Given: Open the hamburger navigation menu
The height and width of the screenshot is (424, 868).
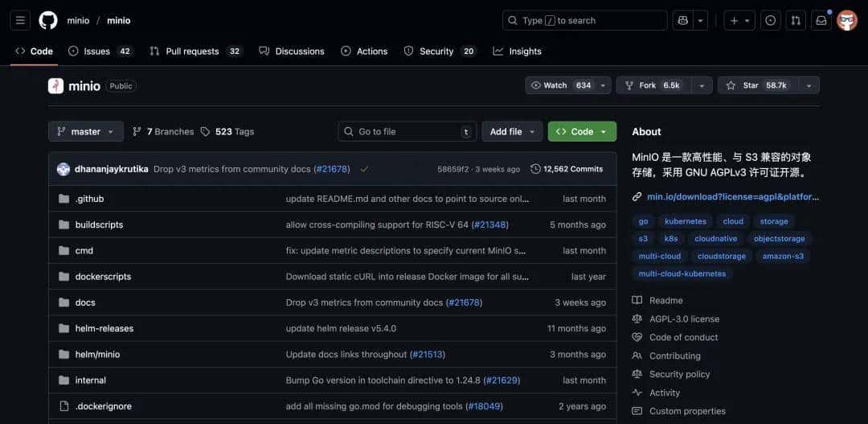Looking at the screenshot, I should [20, 20].
